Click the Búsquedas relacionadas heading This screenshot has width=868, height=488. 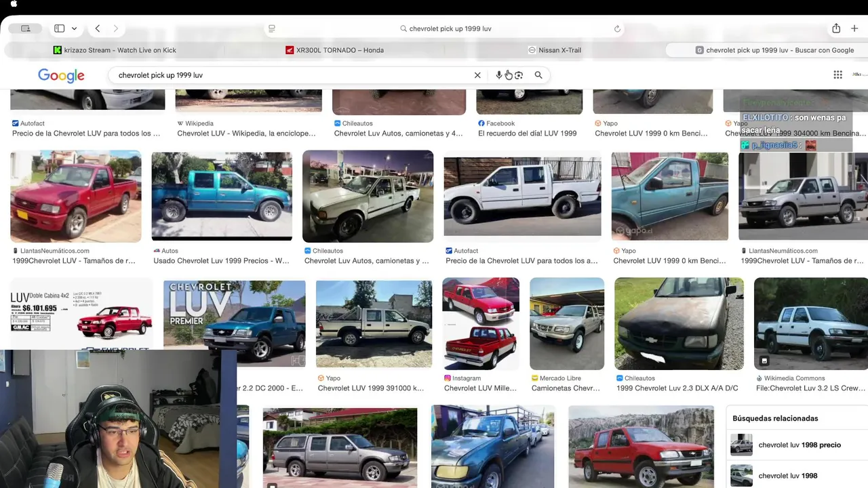click(775, 418)
